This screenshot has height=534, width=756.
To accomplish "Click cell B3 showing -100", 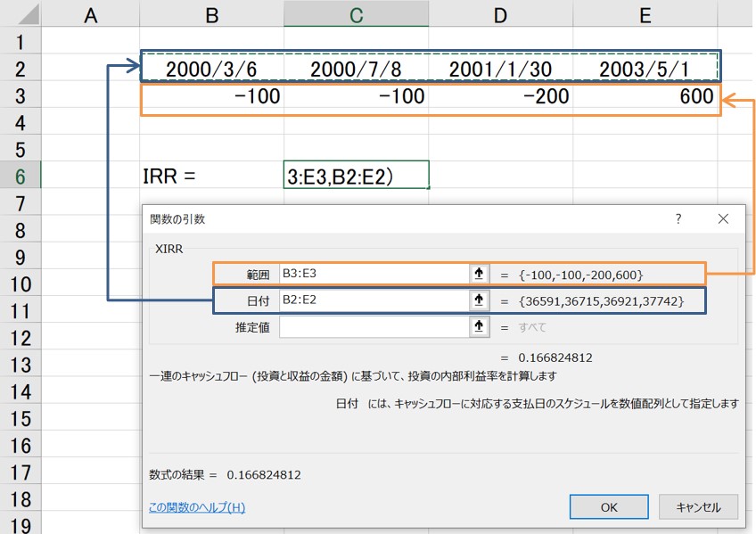I will (211, 95).
